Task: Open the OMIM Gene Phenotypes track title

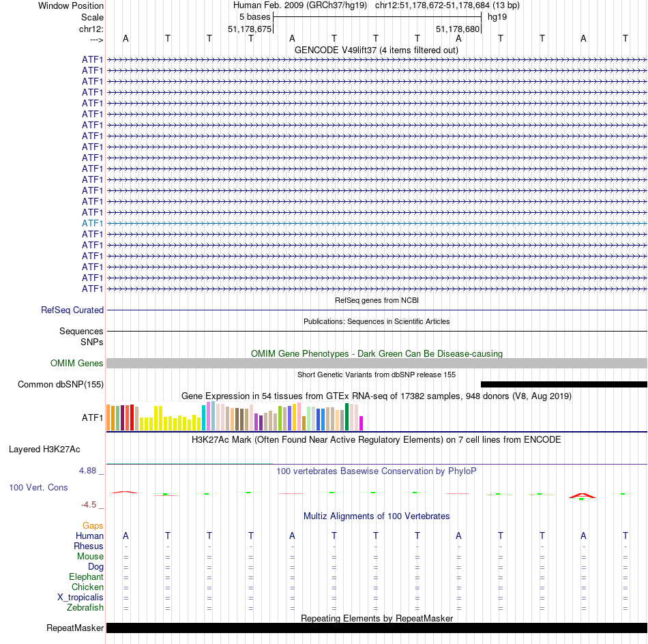Action: [x=377, y=353]
